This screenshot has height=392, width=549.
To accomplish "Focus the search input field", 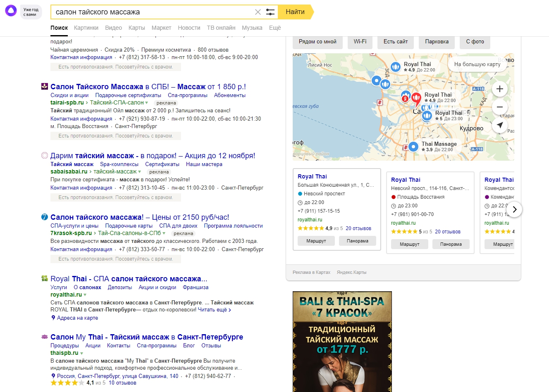I will (153, 12).
